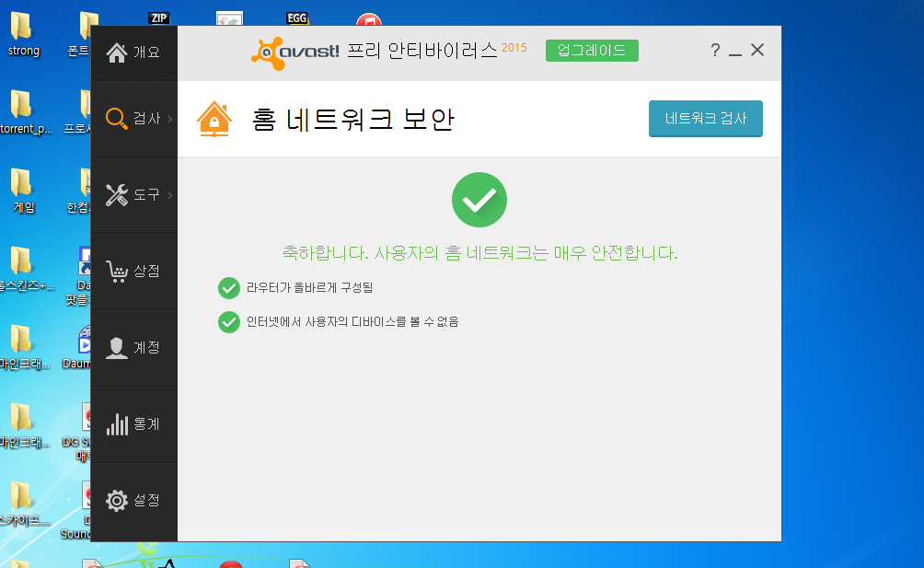Click the 인터넷에서 사용자의 디바이스를 볼 수 없음 text

(352, 321)
